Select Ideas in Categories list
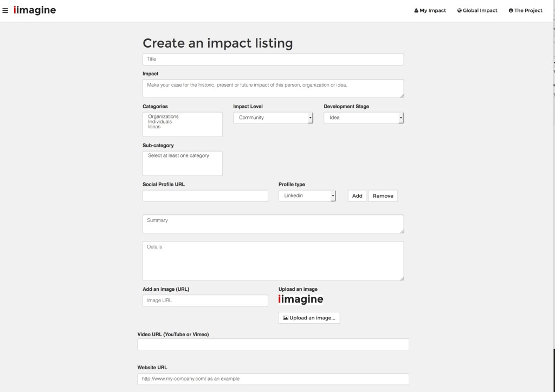555x392 pixels. coord(154,127)
